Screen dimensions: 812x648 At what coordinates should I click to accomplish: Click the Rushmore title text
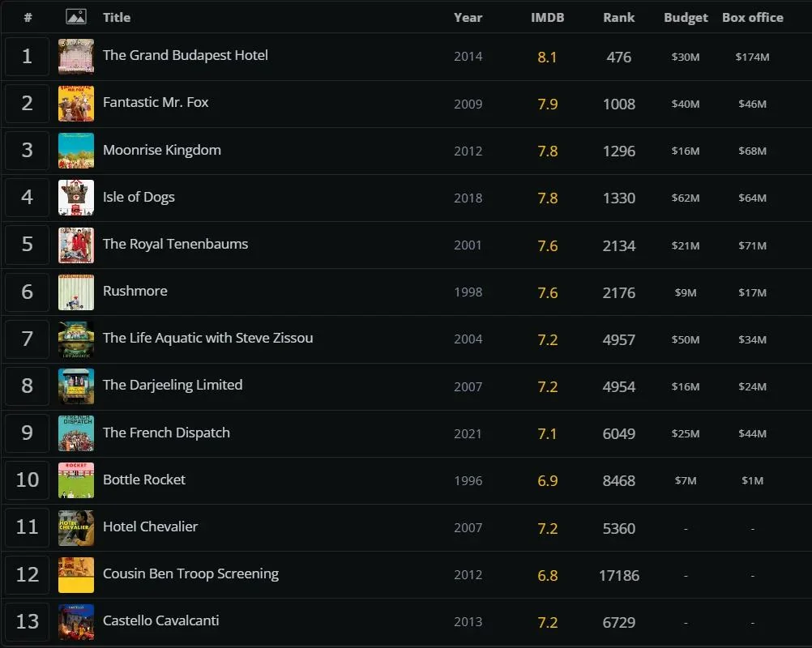(135, 291)
